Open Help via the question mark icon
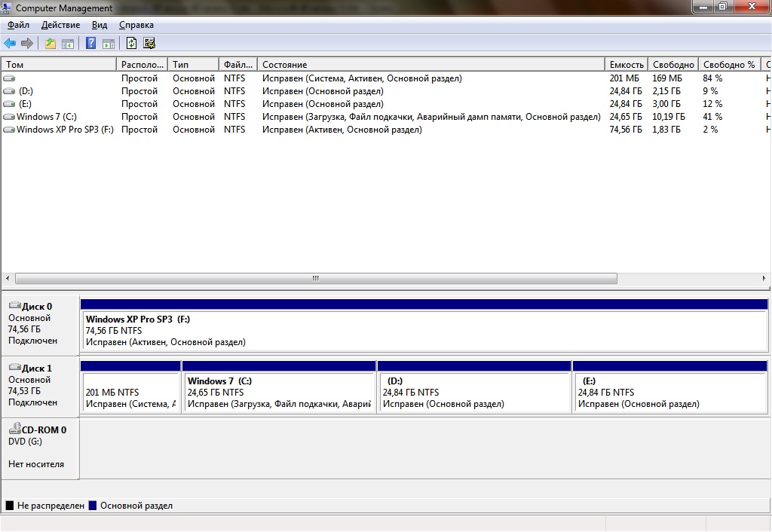This screenshot has height=532, width=772. point(90,43)
